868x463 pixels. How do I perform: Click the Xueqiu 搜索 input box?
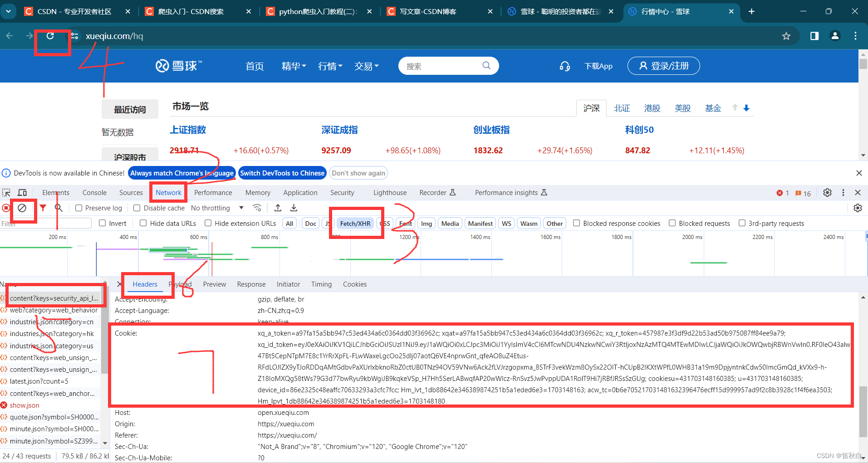point(440,66)
